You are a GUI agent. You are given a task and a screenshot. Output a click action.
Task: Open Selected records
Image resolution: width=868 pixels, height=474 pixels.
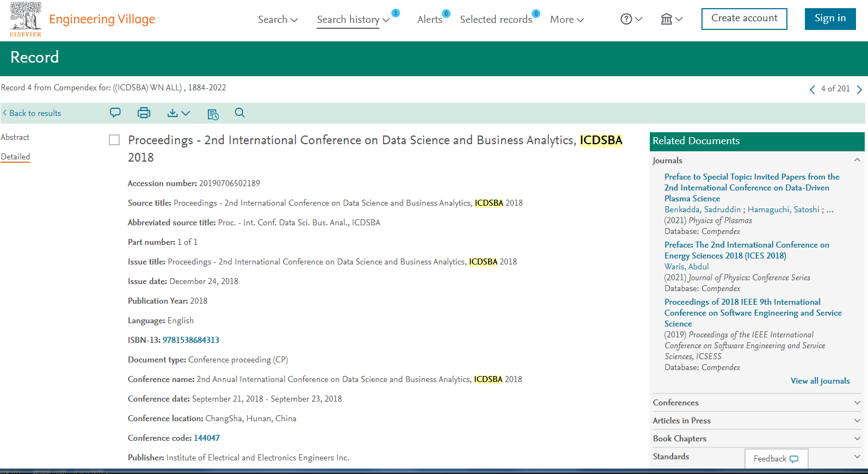pyautogui.click(x=496, y=20)
